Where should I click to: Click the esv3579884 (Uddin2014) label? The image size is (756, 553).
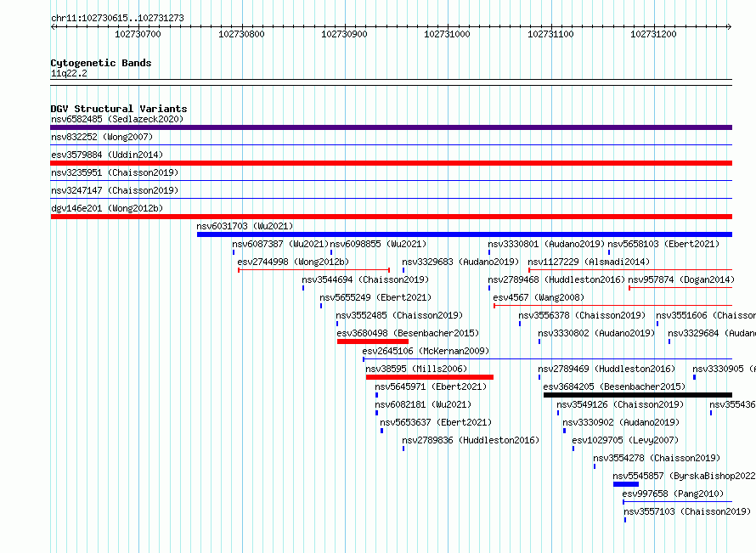click(x=107, y=155)
